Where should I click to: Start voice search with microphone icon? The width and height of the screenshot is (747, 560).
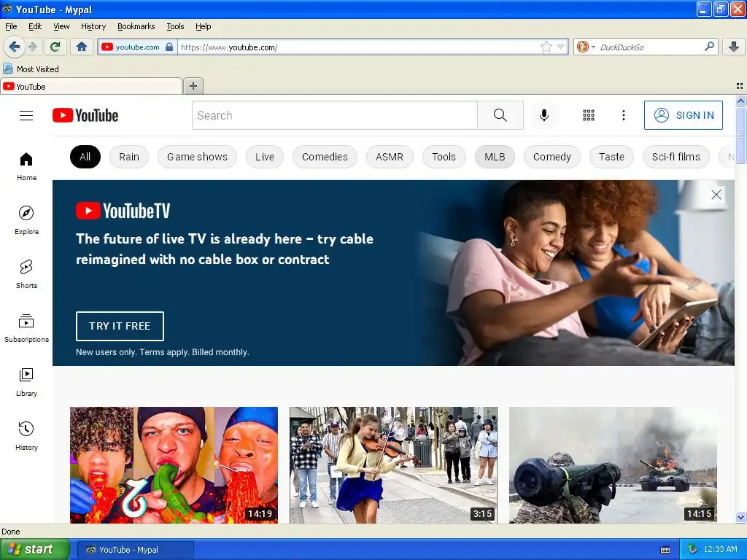(544, 115)
